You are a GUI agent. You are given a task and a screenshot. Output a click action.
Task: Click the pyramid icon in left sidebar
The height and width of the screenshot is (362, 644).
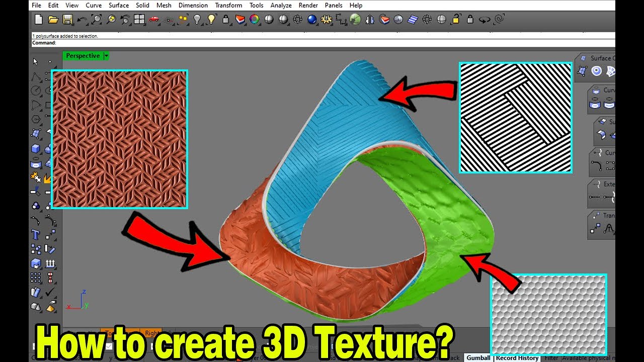tap(50, 306)
